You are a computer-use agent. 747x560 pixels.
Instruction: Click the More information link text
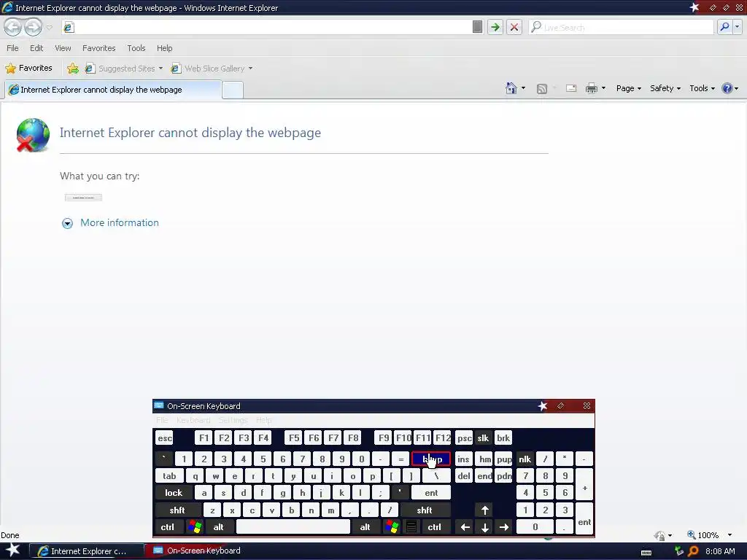pos(120,223)
